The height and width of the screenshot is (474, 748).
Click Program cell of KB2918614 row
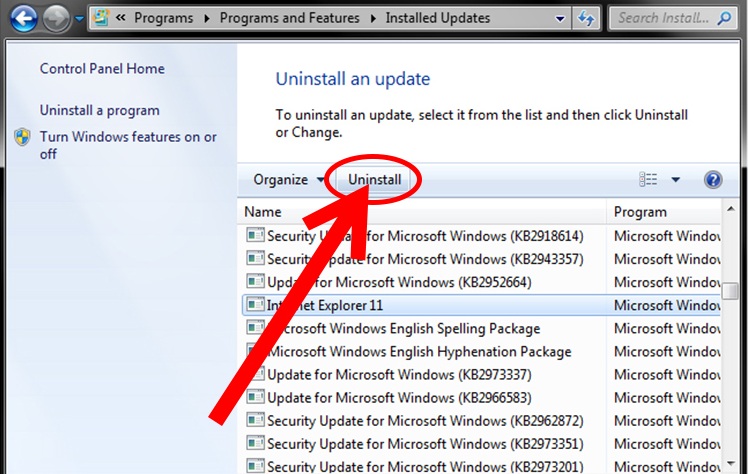pos(667,236)
